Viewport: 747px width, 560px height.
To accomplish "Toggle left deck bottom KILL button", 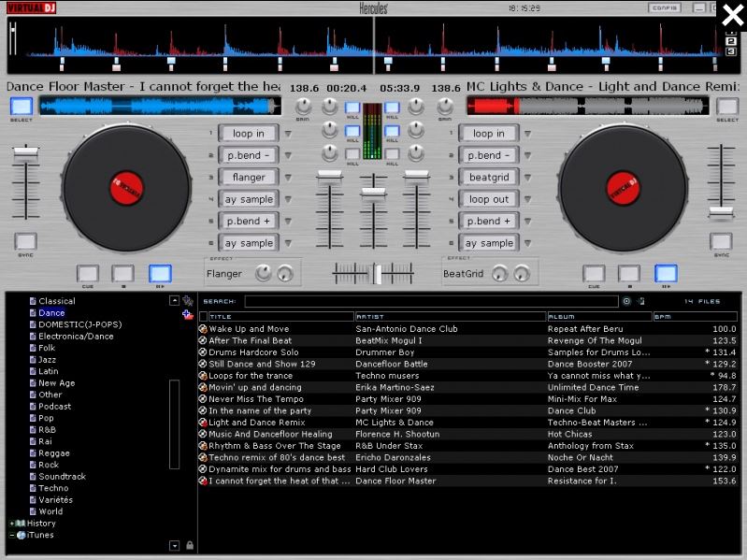I will (352, 154).
